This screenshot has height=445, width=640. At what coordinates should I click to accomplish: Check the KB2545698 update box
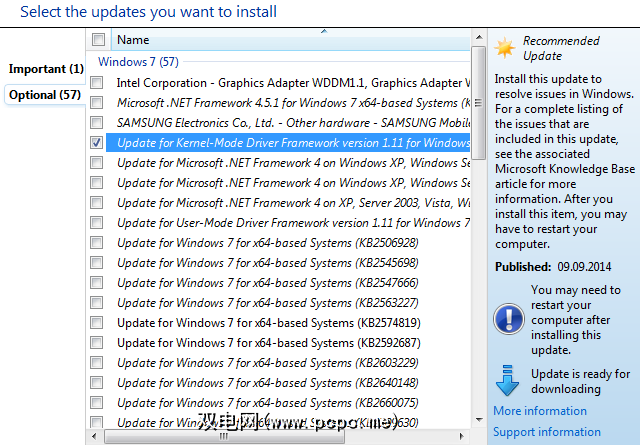click(97, 263)
